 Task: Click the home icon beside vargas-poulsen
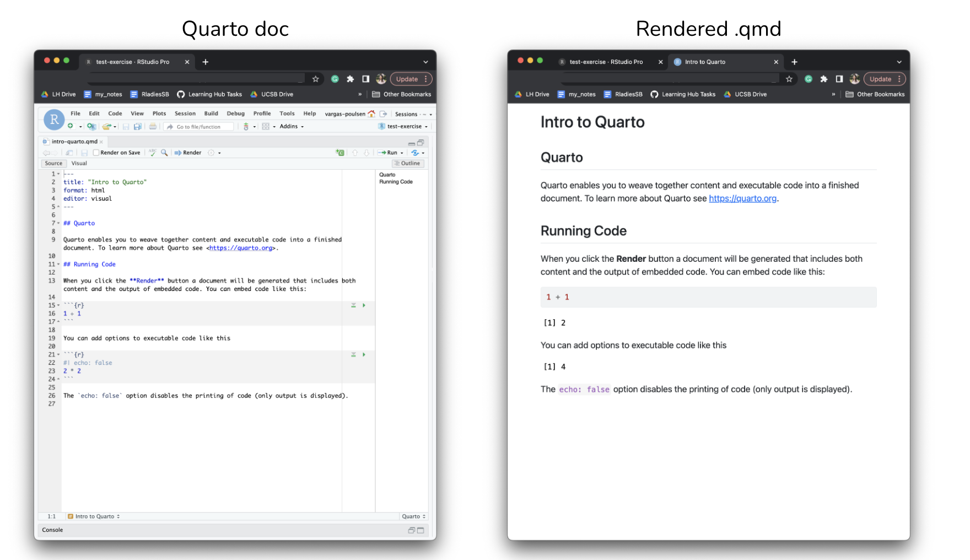371,114
